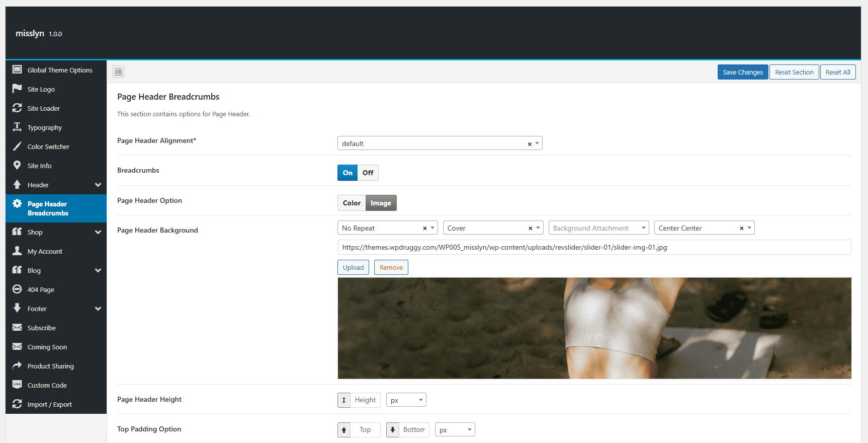The width and height of the screenshot is (868, 443).
Task: Click the Upload background image button
Action: click(x=353, y=267)
